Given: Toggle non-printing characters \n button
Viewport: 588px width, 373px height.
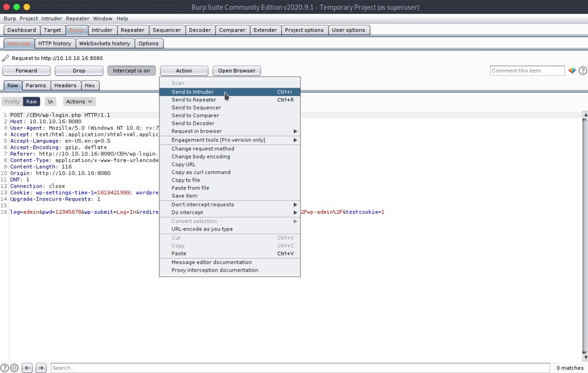Looking at the screenshot, I should (51, 101).
